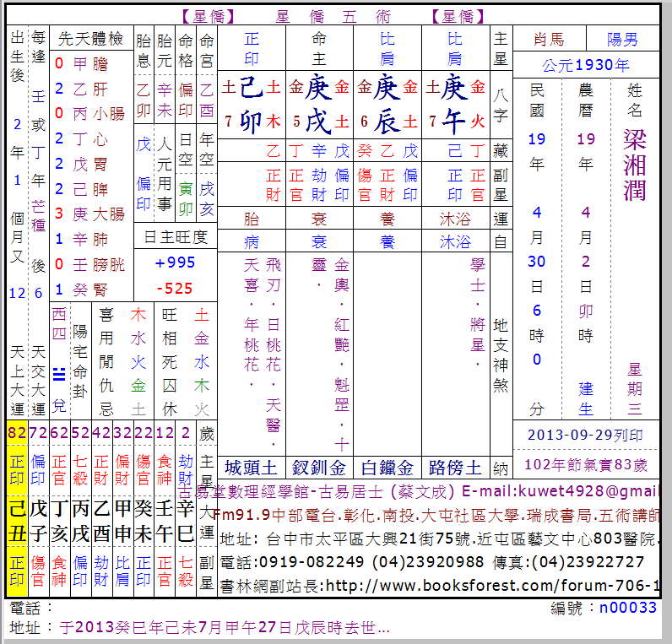Click the name 梁湘潤
Viewport: 672px width, 644px height.
point(634,165)
